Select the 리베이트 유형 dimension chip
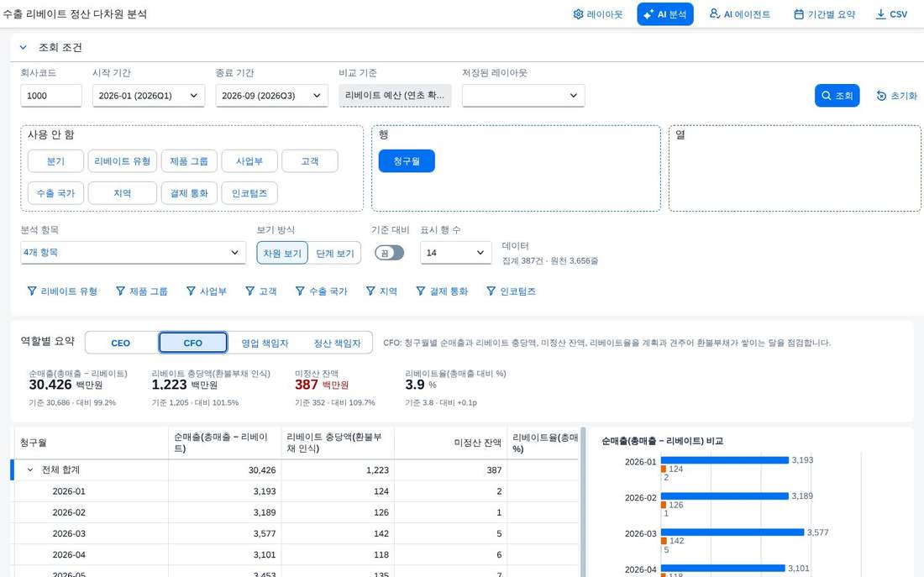 [123, 161]
